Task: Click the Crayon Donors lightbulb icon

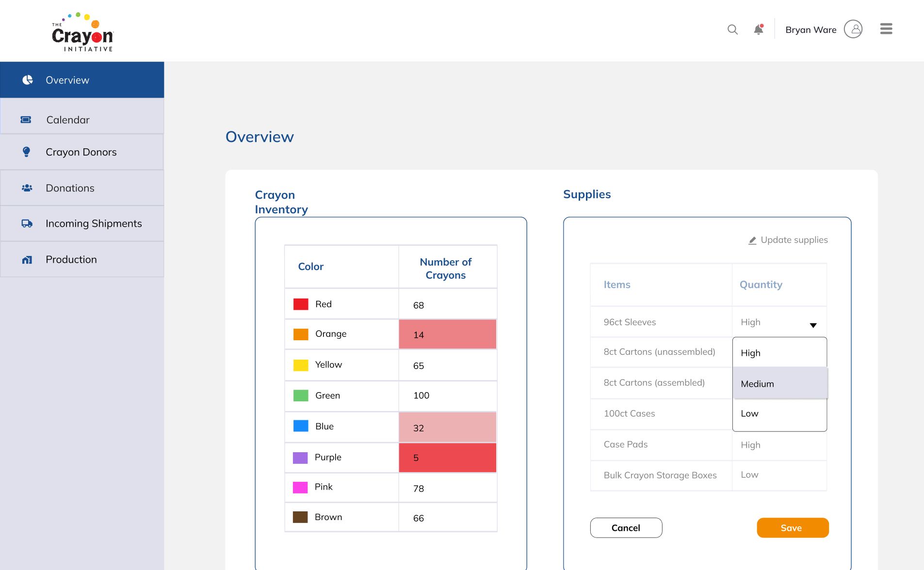Action: pos(27,152)
